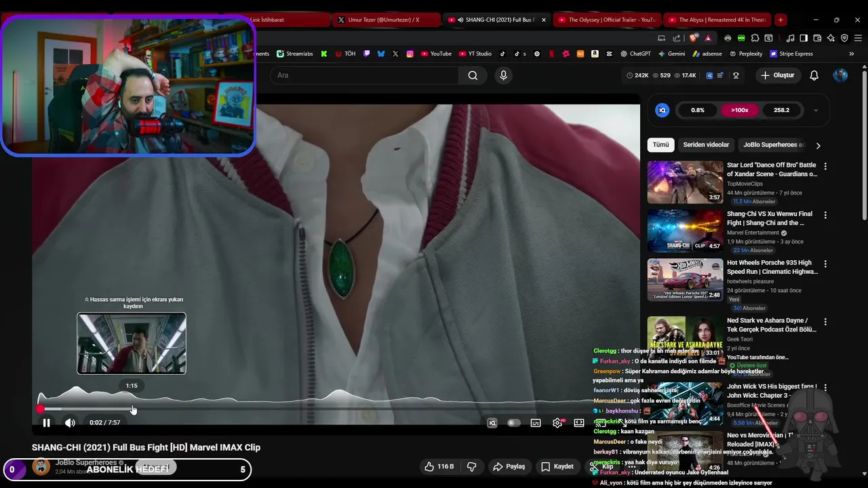Screen dimensions: 868x488
Task: Toggle theater mode in the player
Action: [579, 423]
